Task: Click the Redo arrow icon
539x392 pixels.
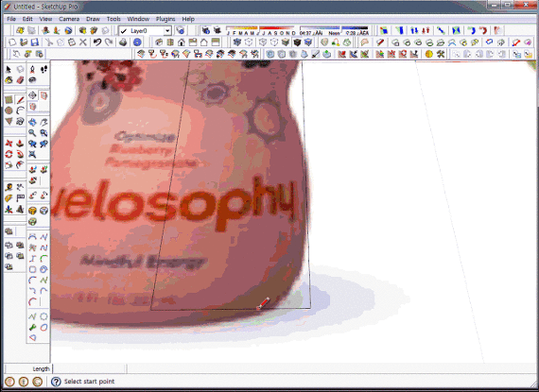Action: (109, 43)
